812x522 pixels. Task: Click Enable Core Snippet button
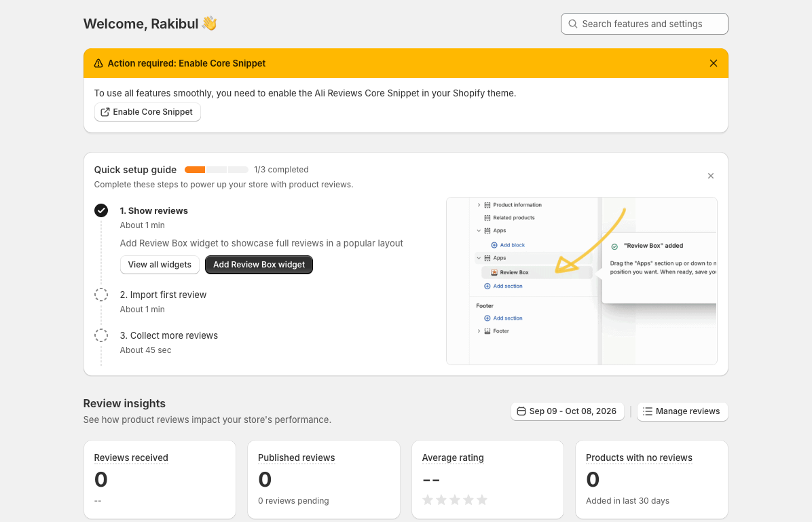tap(147, 112)
